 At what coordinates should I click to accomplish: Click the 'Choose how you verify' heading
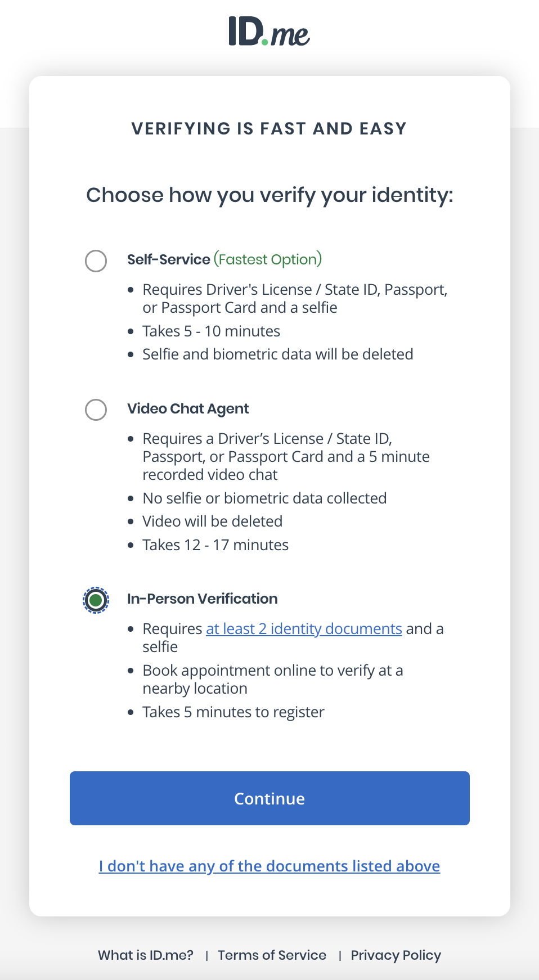pyautogui.click(x=269, y=195)
